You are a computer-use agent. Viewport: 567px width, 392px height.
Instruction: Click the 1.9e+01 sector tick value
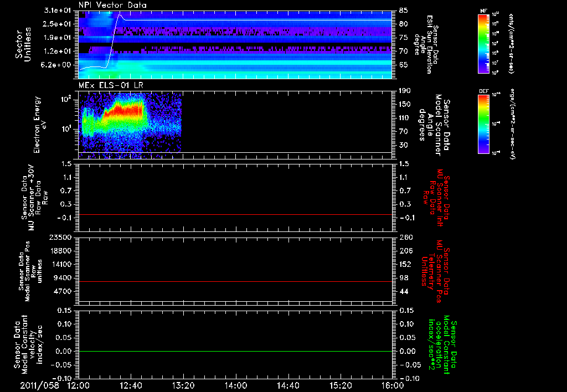[57, 38]
